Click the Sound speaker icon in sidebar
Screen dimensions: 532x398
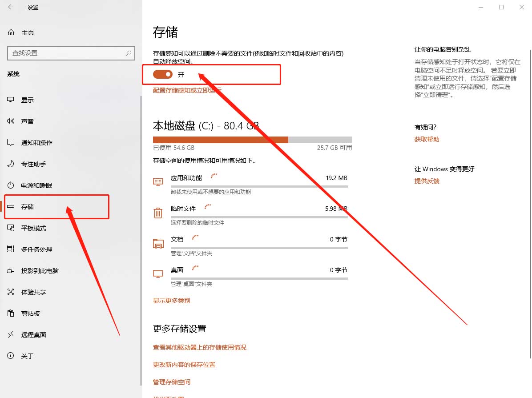click(11, 121)
